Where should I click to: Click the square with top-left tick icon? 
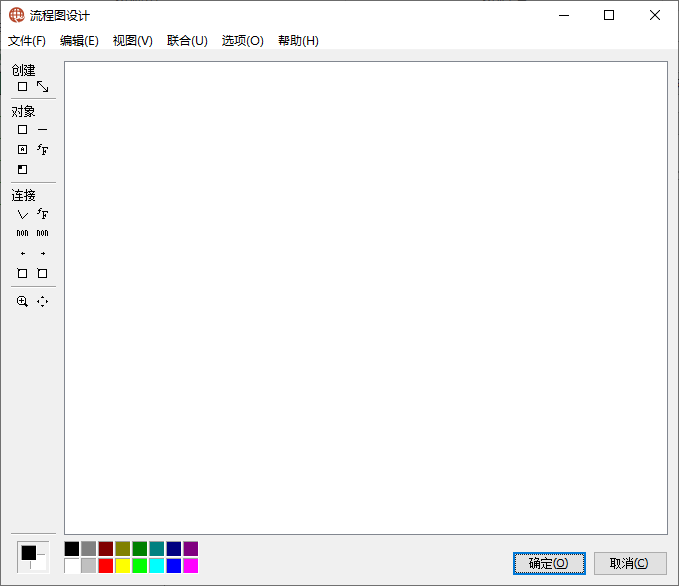22,273
